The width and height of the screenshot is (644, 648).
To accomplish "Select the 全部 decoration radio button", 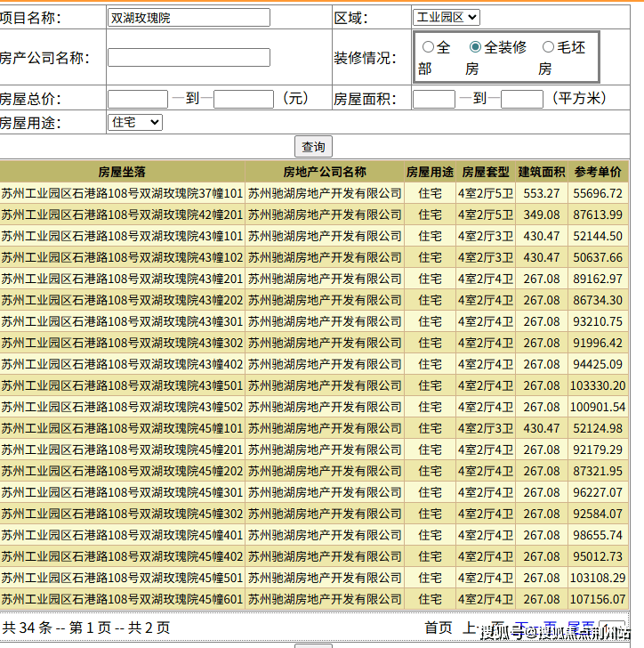I will tap(429, 47).
